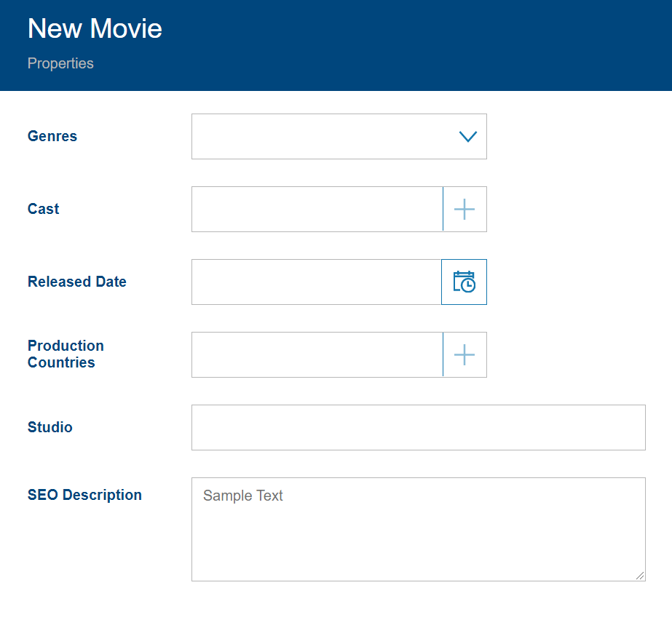Click into the Studio text field

coord(418,428)
